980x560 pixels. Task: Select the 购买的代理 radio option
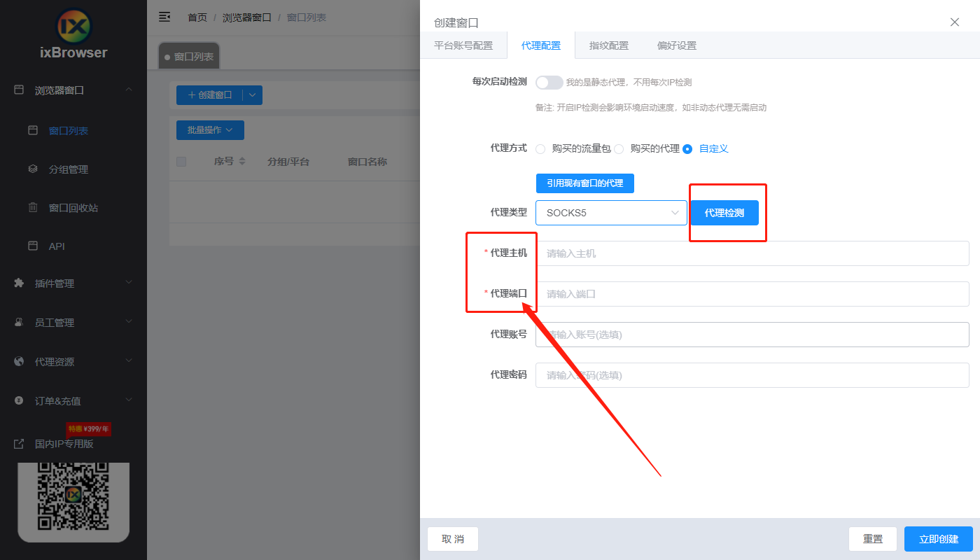(617, 148)
